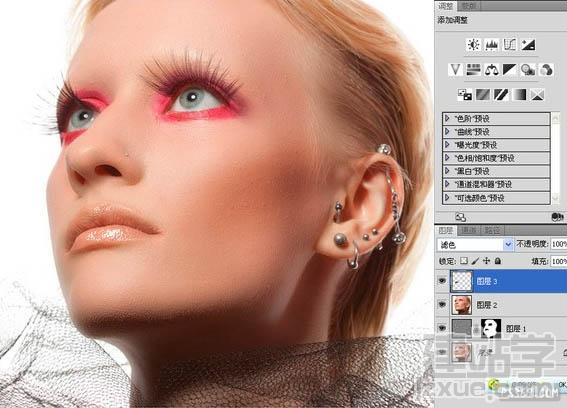Add a Vibrance adjustment layer

coord(455,70)
